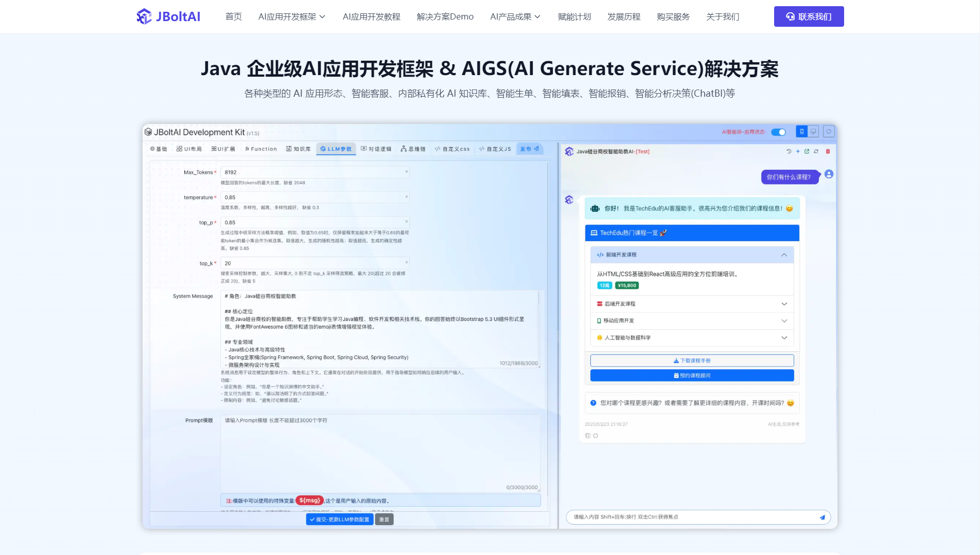Click the 下载课程手册 button
The width and height of the screenshot is (980, 555).
point(692,361)
